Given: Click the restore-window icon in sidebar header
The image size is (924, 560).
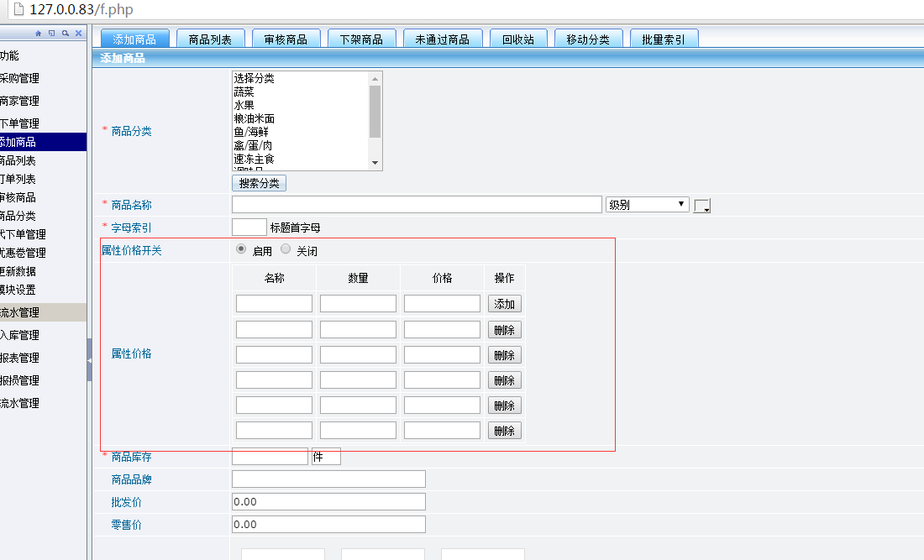Looking at the screenshot, I should [x=52, y=34].
